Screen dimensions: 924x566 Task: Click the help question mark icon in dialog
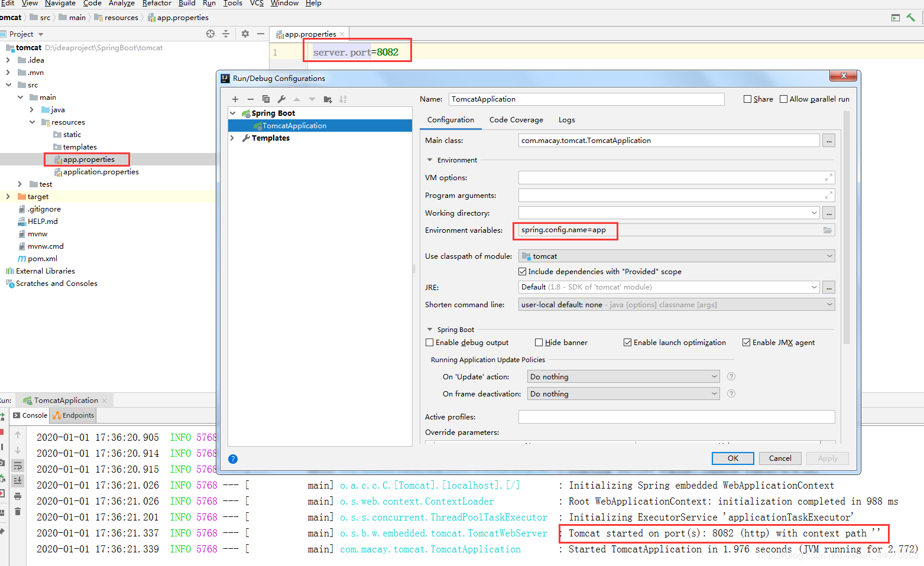(233, 459)
